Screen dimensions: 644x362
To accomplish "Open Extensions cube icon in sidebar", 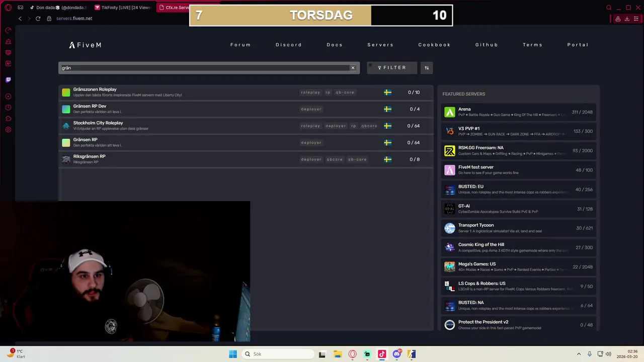I will pyautogui.click(x=8, y=119).
